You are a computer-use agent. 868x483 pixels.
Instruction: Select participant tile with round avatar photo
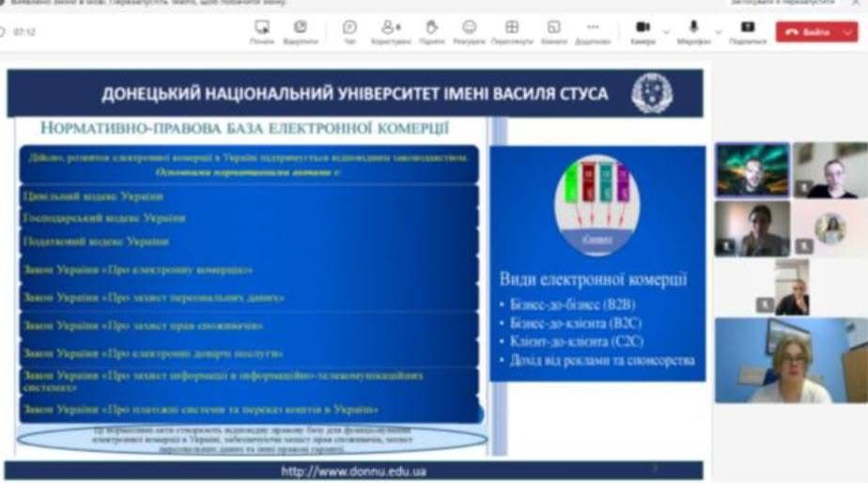pos(829,228)
